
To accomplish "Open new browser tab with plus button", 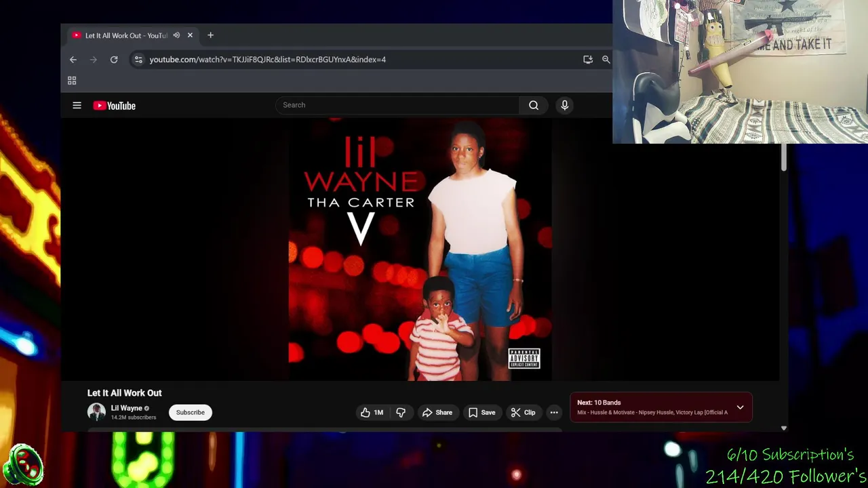I will (x=210, y=35).
